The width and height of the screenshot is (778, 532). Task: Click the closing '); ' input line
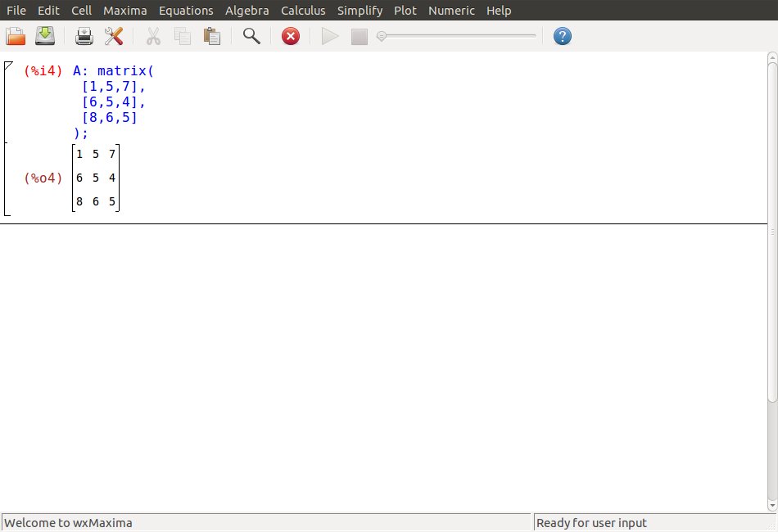point(80,133)
